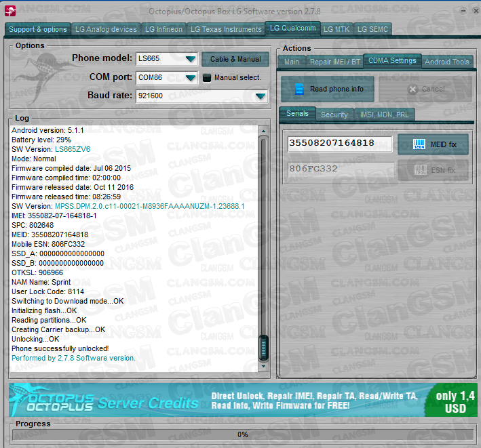The image size is (481, 448).
Task: Minimize the Octoplus window
Action: point(463,11)
